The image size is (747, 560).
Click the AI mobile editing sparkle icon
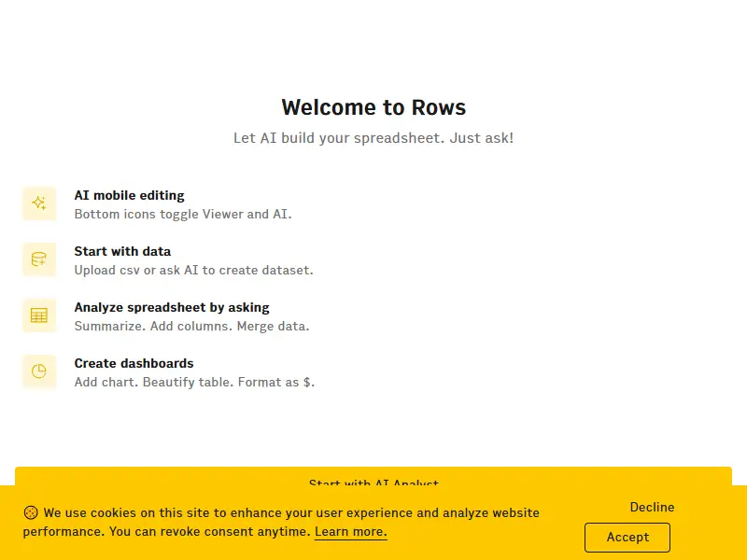tap(39, 203)
